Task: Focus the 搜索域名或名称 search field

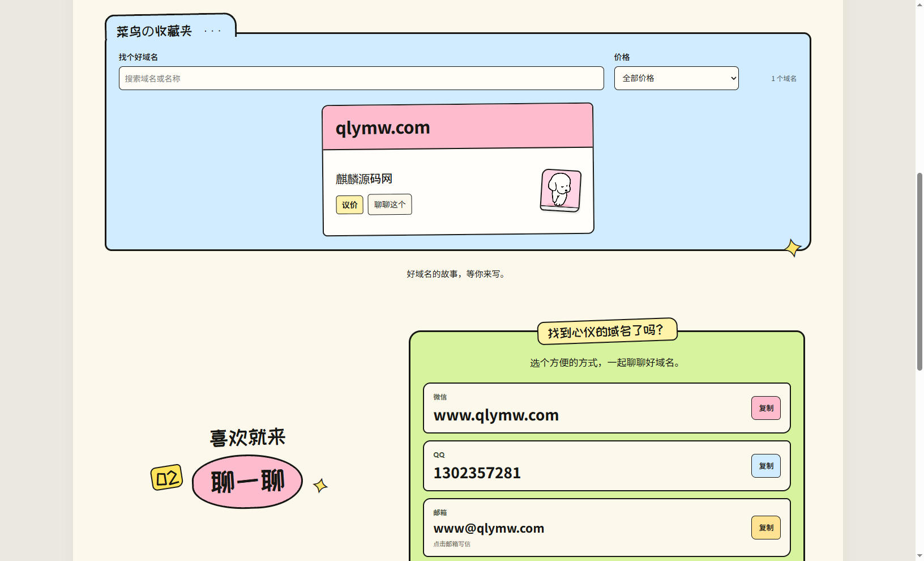Action: click(x=361, y=78)
